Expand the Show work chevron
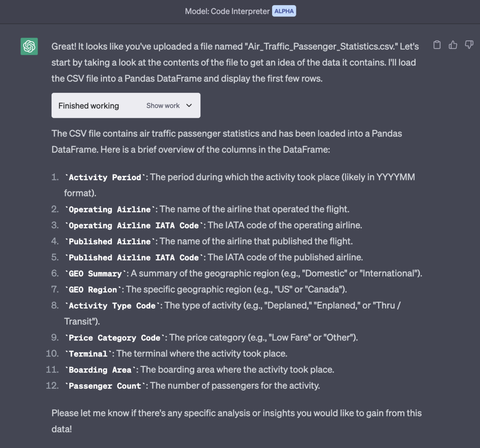The width and height of the screenshot is (480, 448). point(188,105)
